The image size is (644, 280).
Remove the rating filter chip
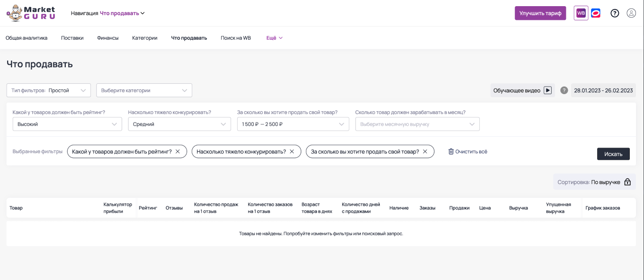(178, 151)
